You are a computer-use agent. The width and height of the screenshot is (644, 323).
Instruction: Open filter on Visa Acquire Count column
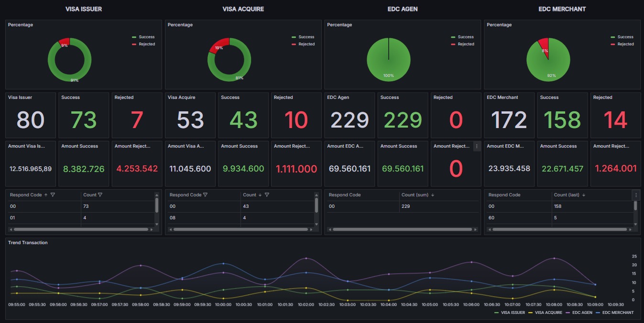(267, 195)
